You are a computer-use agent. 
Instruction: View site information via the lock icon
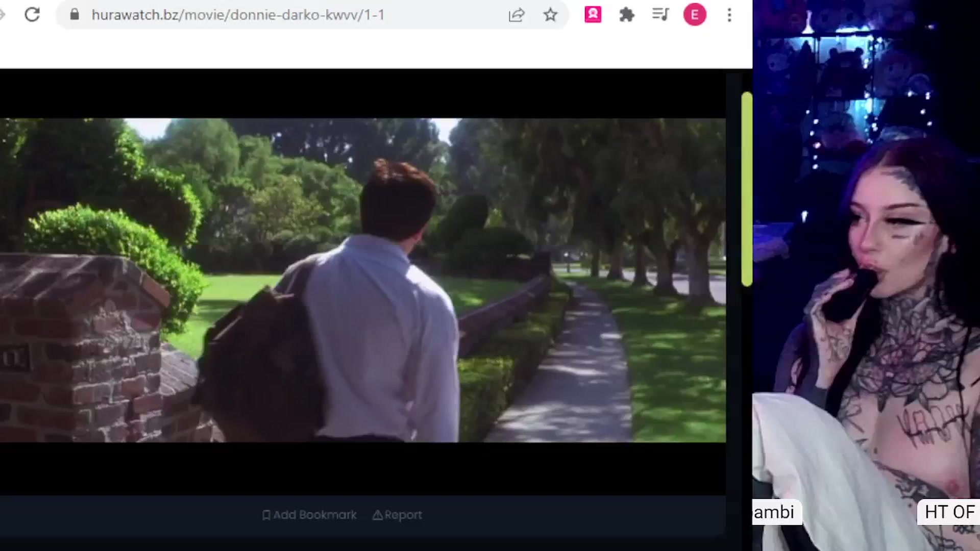[x=75, y=14]
